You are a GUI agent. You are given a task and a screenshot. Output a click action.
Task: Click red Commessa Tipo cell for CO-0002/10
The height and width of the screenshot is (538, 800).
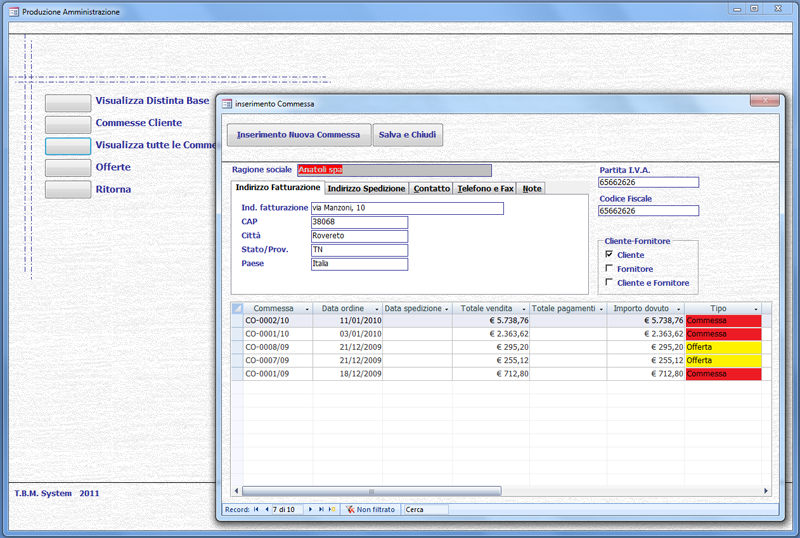[x=723, y=321]
